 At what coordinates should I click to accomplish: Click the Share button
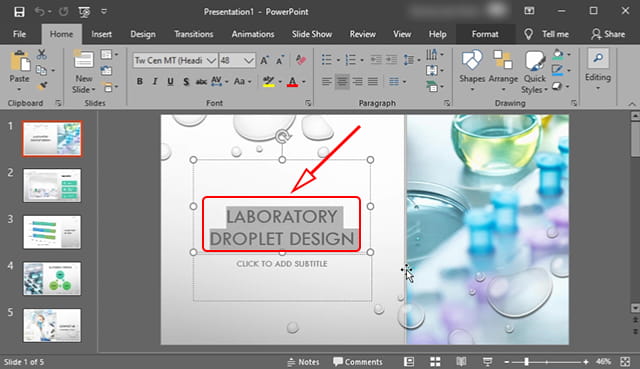[x=608, y=34]
